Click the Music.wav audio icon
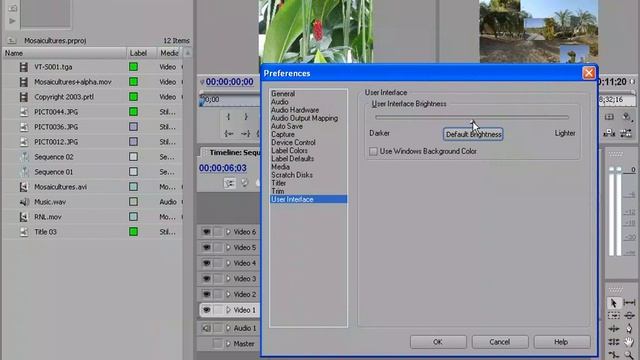Viewport: 640px width, 360px height. 24,202
